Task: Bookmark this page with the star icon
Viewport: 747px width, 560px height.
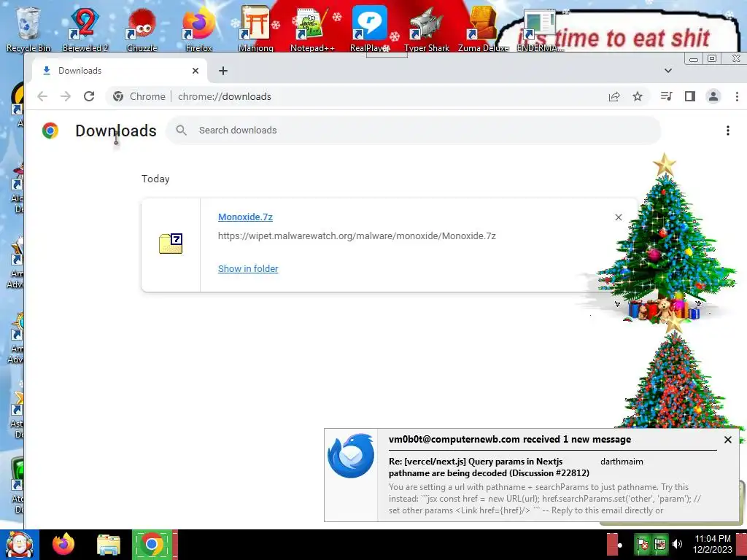Action: 638,97
